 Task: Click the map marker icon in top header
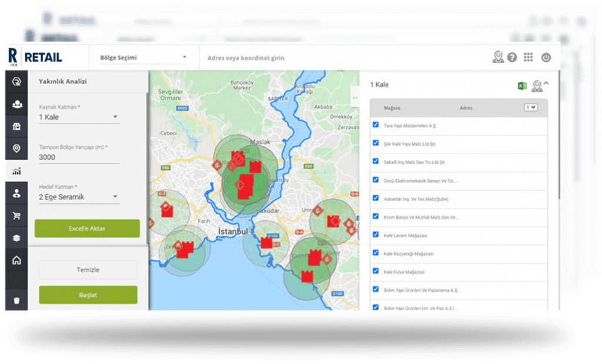coord(498,57)
